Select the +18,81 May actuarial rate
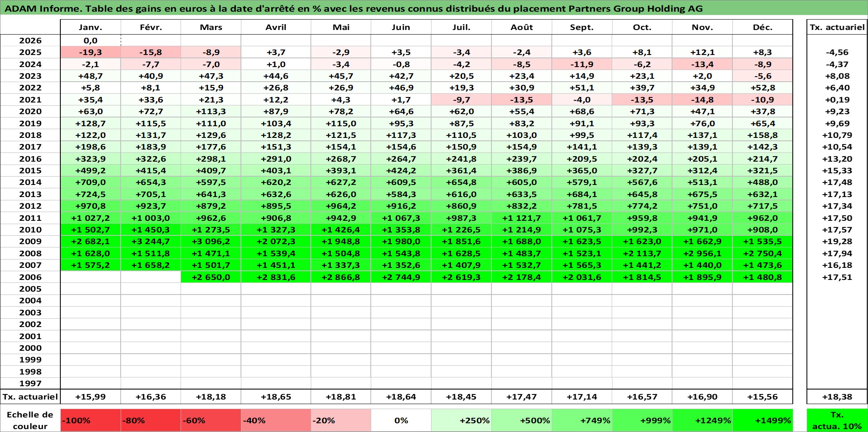The height and width of the screenshot is (432, 868). click(341, 397)
